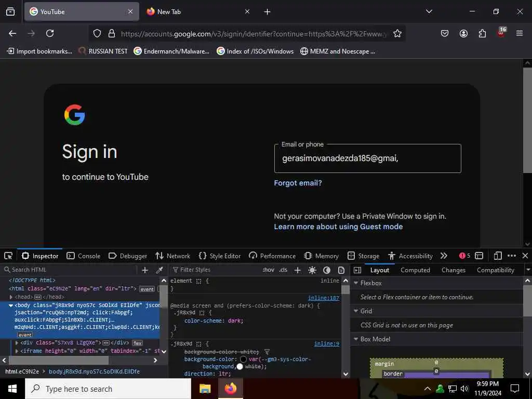Open File Explorer from taskbar
The height and width of the screenshot is (399, 532).
click(x=205, y=389)
